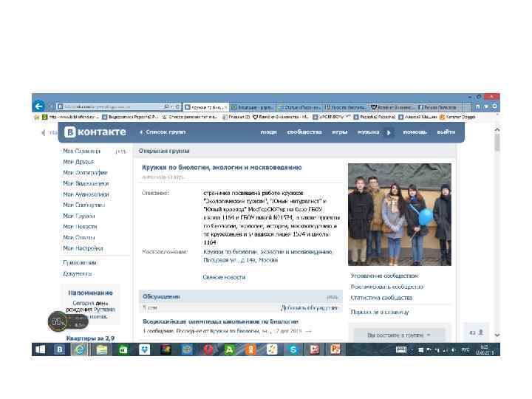Open the Skype icon on the taskbar
The width and height of the screenshot is (532, 399).
click(x=293, y=349)
